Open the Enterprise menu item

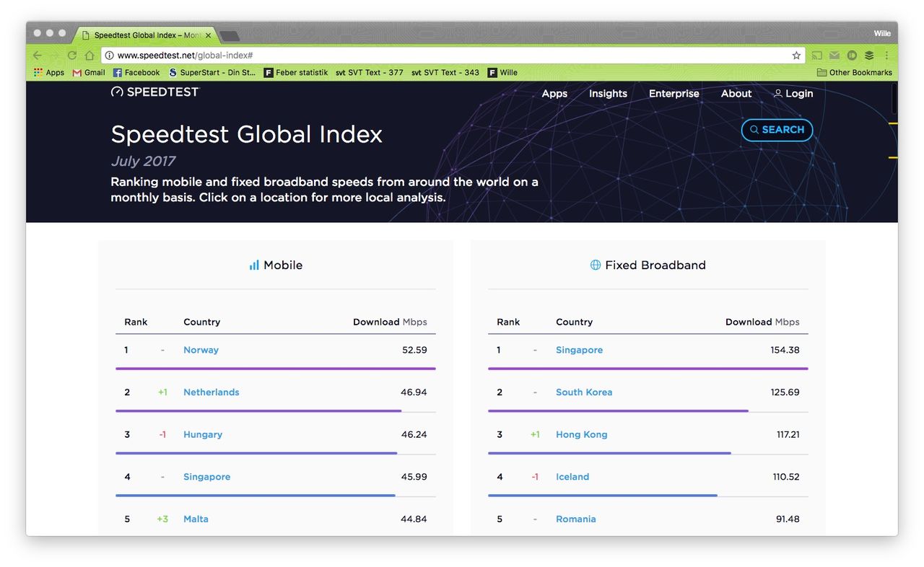pyautogui.click(x=674, y=93)
